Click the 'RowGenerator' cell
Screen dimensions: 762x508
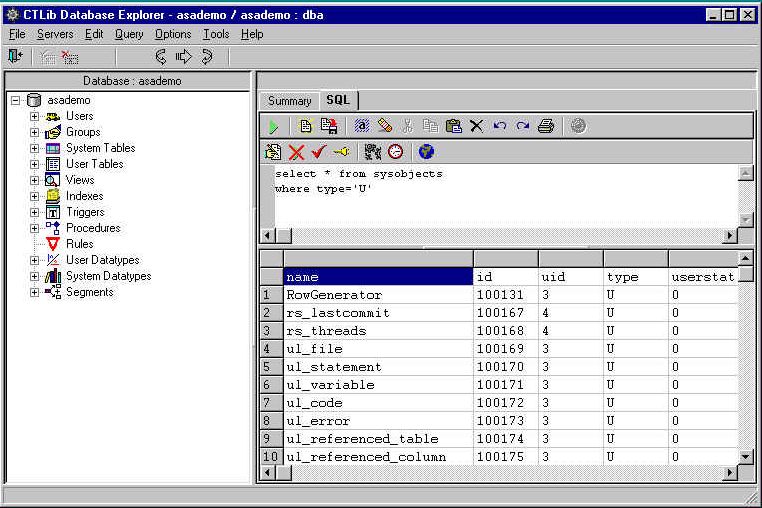click(378, 295)
